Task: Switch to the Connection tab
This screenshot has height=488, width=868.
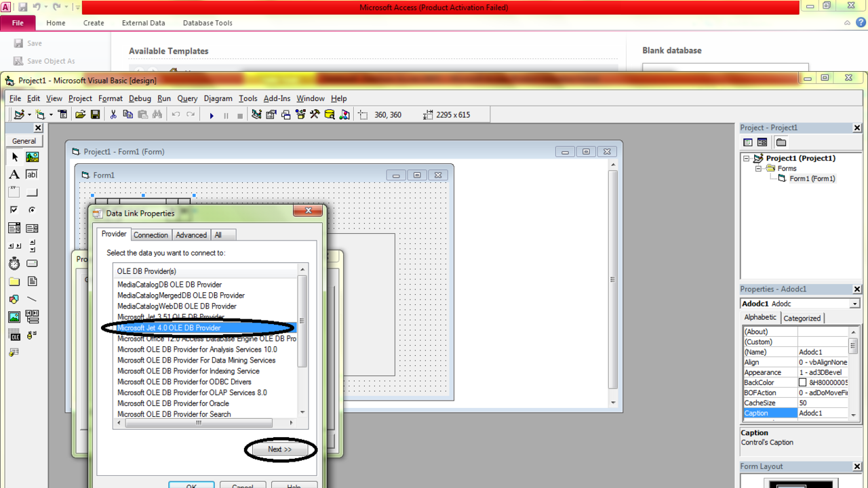Action: [151, 235]
